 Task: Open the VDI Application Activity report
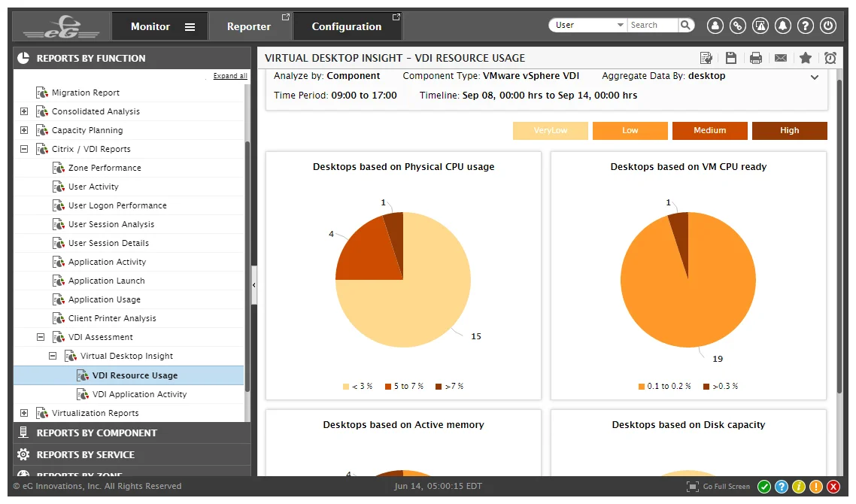coord(139,394)
